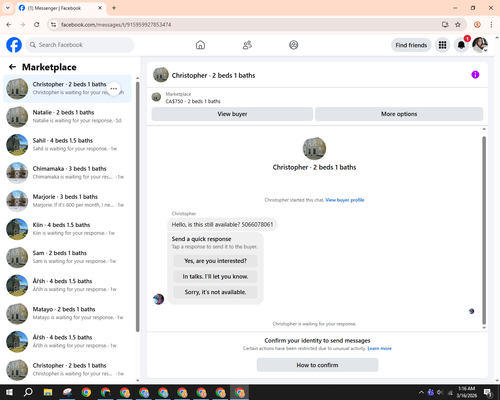This screenshot has height=400, width=500.
Task: Send quick response Sorry, it's not available.
Action: point(215,292)
